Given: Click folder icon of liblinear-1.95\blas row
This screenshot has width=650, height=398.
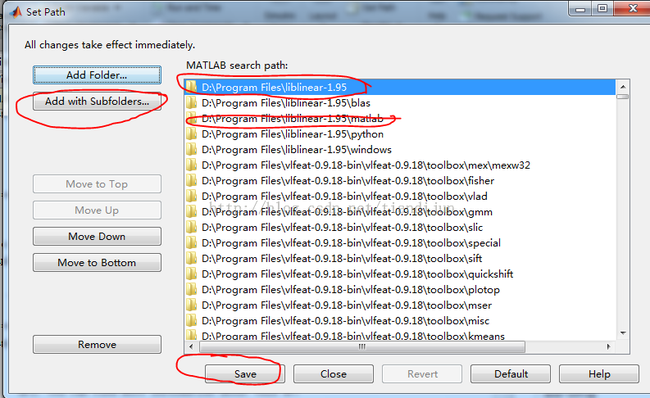Looking at the screenshot, I should 192,103.
